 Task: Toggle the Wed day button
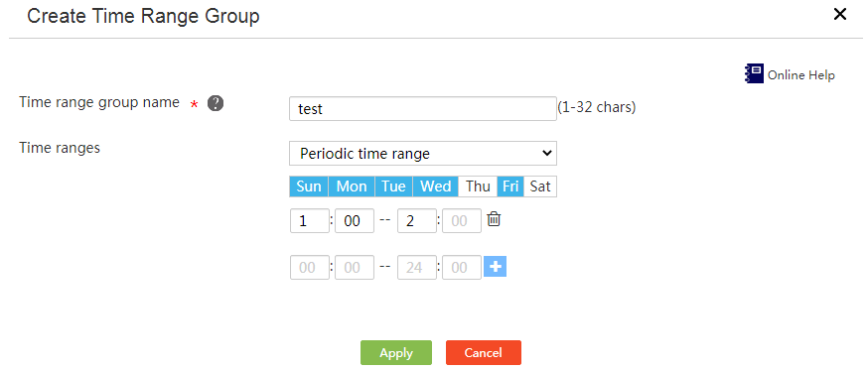(x=436, y=186)
